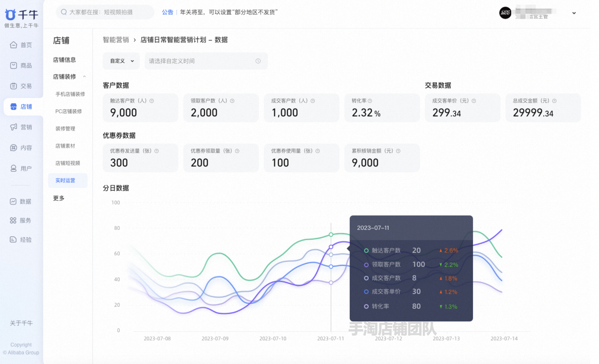Open 店铺信息 menu item
The width and height of the screenshot is (599, 364).
click(x=64, y=60)
